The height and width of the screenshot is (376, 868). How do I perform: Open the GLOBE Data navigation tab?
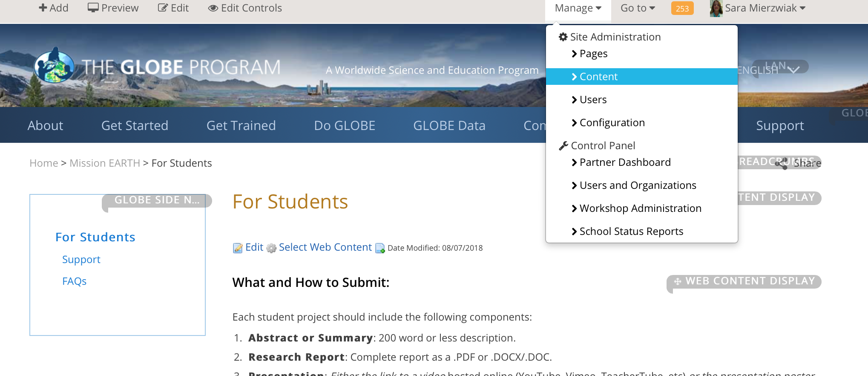(x=449, y=125)
